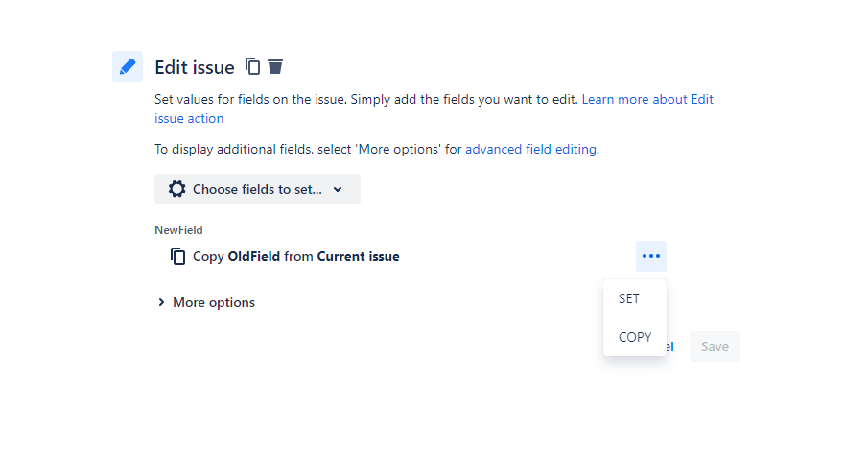The image size is (868, 451).
Task: Click the Save button
Action: (x=715, y=346)
